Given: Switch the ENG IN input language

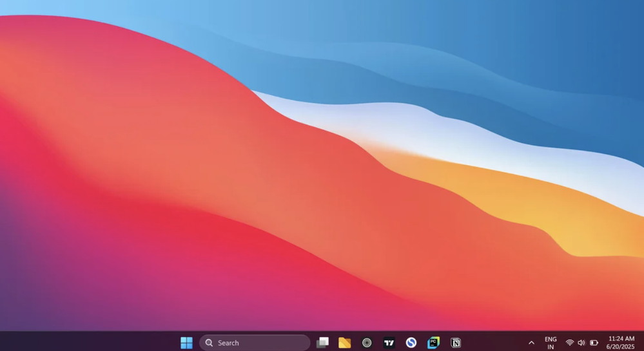Looking at the screenshot, I should point(551,343).
